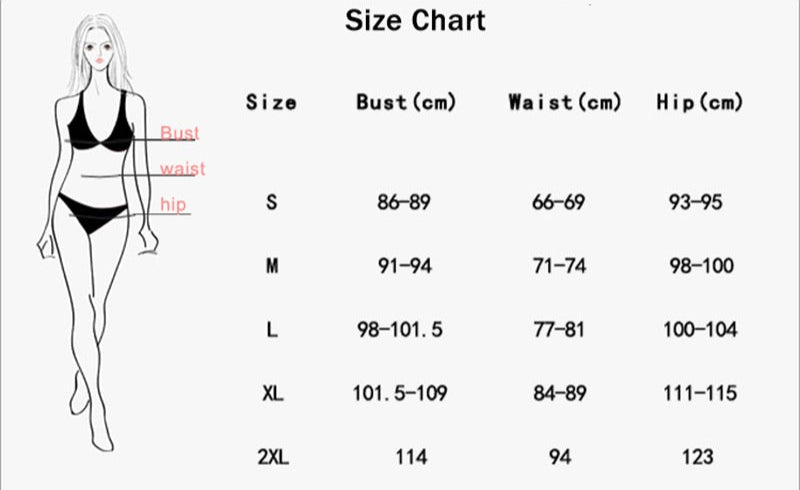Select the 71-74 waist value
Screen dimensions: 800x490
[560, 266]
